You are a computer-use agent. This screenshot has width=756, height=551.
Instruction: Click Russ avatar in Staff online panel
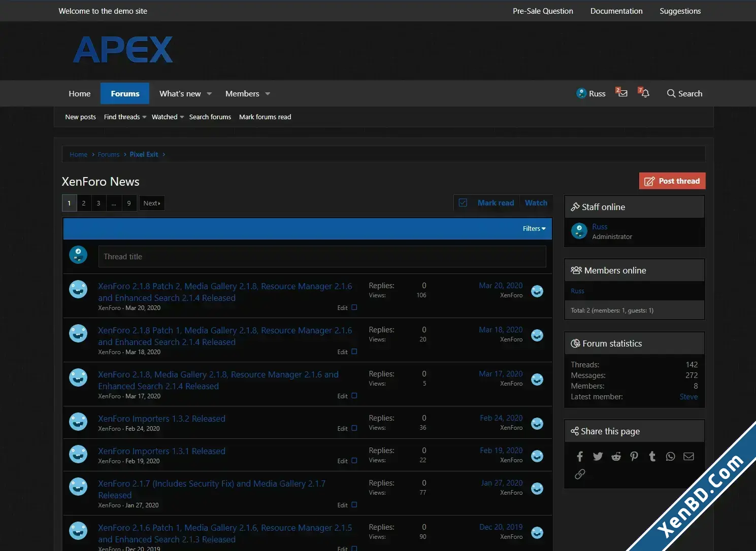[579, 231]
